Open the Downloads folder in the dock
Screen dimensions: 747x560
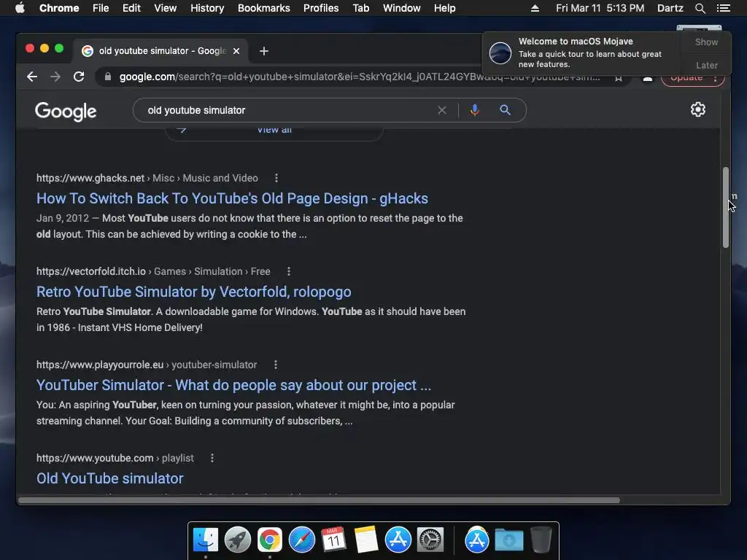[x=508, y=540]
